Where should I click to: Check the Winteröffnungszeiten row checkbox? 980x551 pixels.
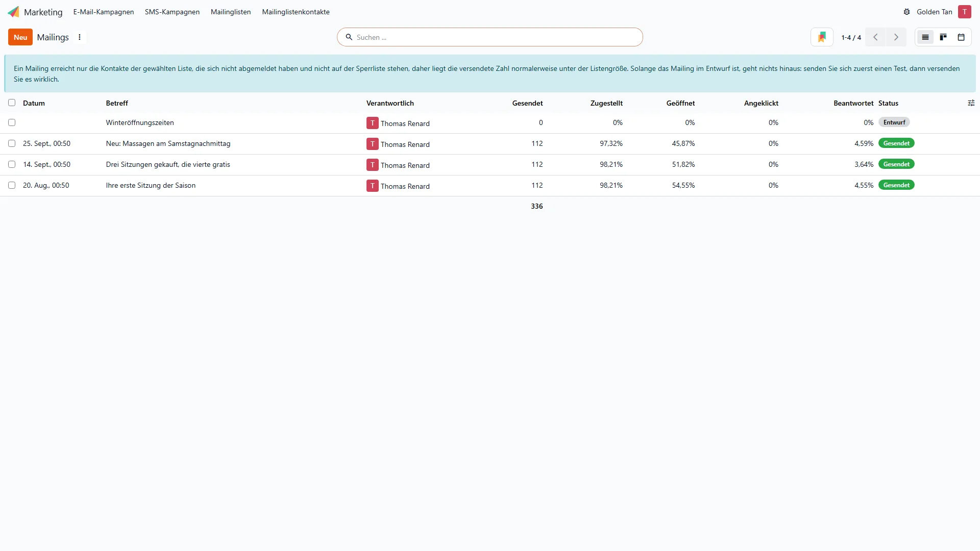coord(12,122)
